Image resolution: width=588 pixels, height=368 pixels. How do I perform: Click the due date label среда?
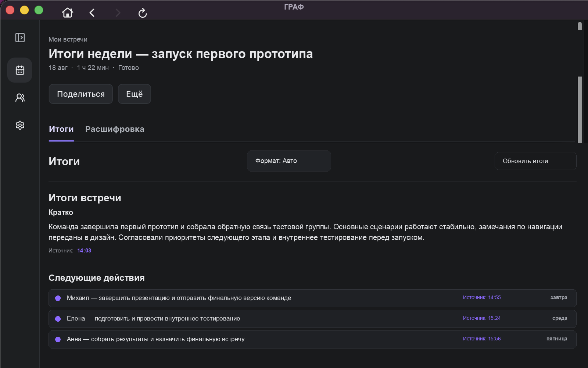click(560, 318)
